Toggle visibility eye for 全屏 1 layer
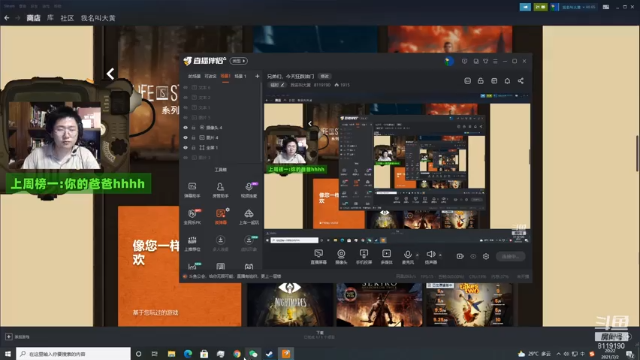Image resolution: width=640 pixels, height=360 pixels. coord(185,147)
